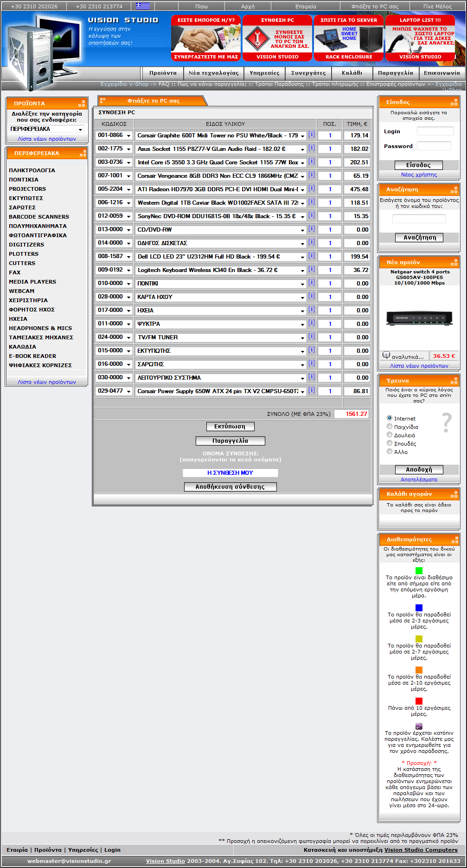Expand the Intel Core i5 3550 processor dropdown
This screenshot has width=467, height=868.
221,162
